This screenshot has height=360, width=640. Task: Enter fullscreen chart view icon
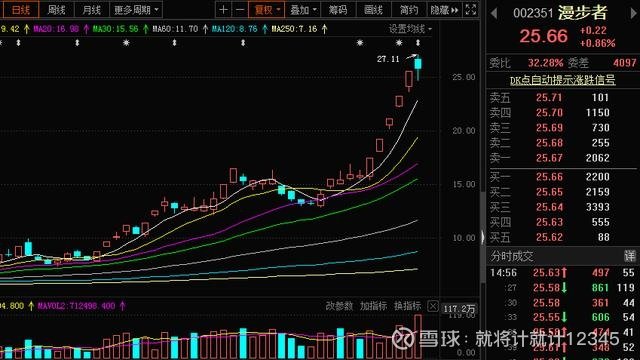coord(471,9)
